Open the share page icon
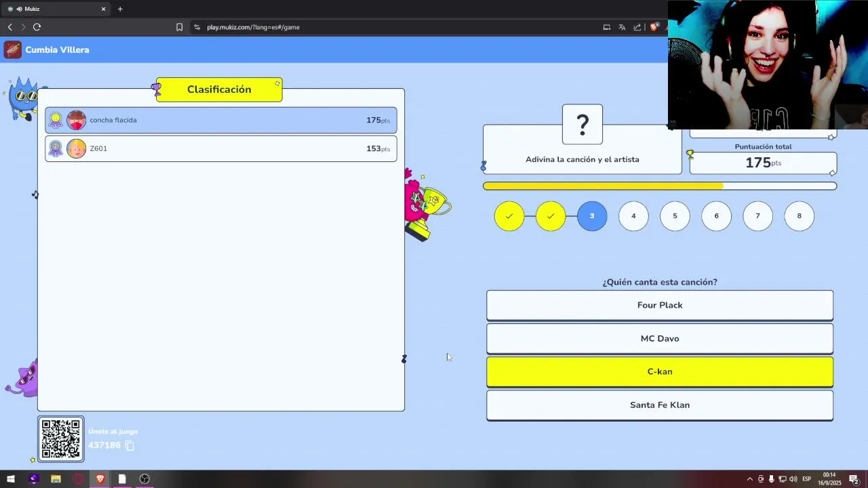 point(637,27)
